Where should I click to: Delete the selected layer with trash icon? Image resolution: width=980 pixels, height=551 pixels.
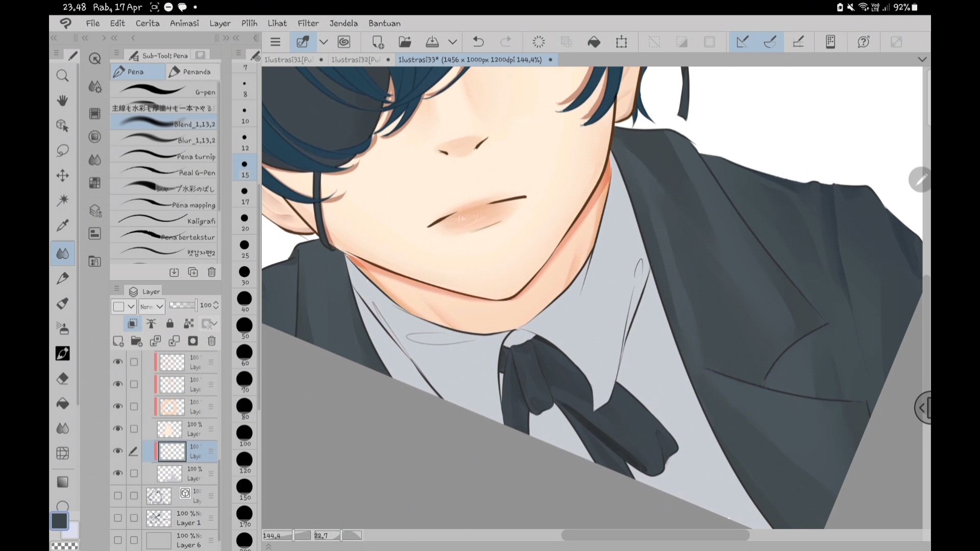coord(212,341)
